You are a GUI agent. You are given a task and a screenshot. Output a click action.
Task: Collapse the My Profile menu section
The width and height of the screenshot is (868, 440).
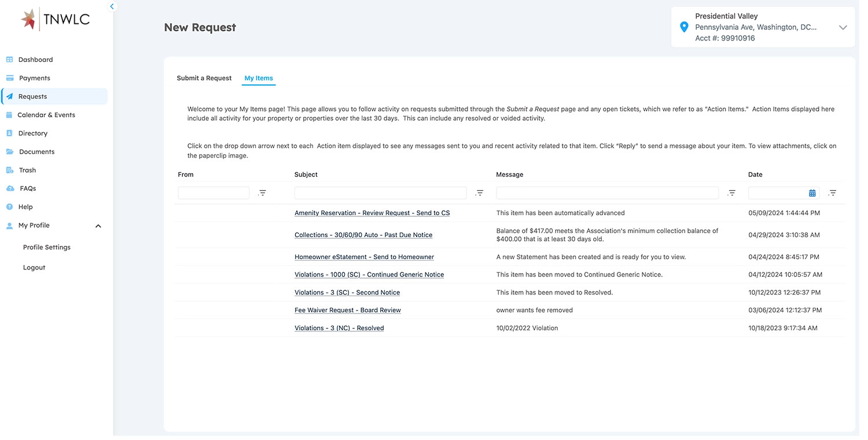coord(99,226)
